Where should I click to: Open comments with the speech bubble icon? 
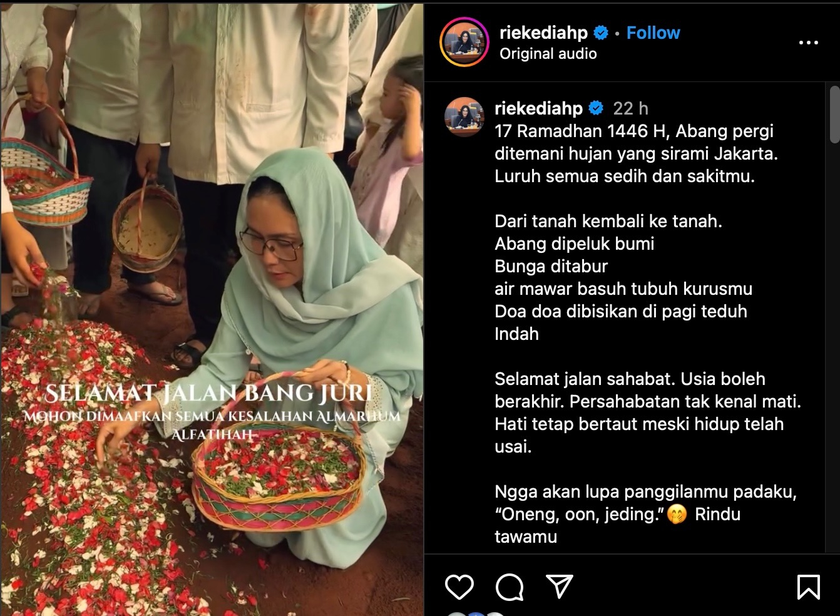pyautogui.click(x=510, y=587)
